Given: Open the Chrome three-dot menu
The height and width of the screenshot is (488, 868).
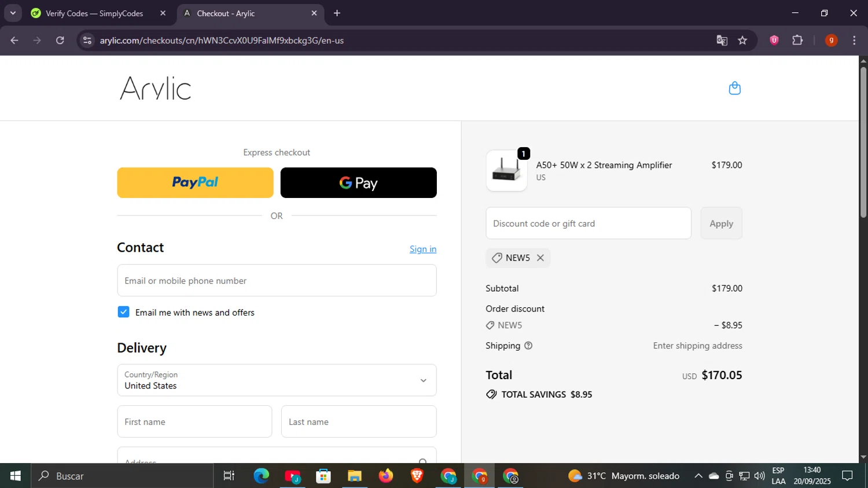Looking at the screenshot, I should coord(854,41).
